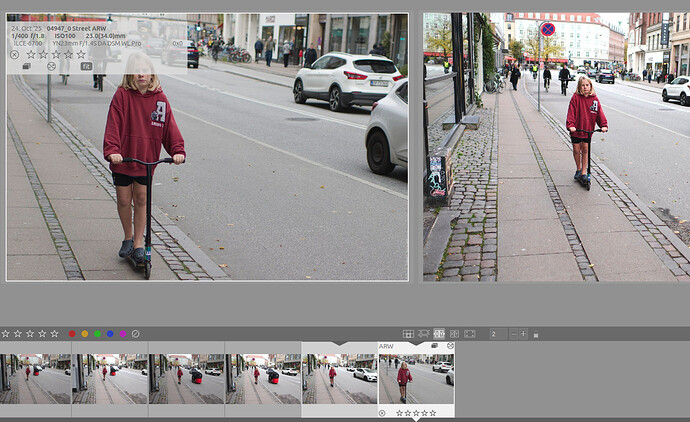This screenshot has height=422, width=690.
Task: Click the '23.0[34.0]mm' focal length text
Action: click(x=106, y=36)
